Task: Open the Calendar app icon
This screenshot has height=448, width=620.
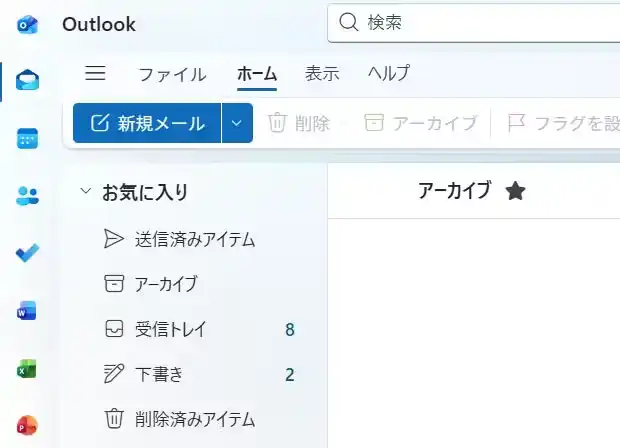Action: pyautogui.click(x=27, y=138)
